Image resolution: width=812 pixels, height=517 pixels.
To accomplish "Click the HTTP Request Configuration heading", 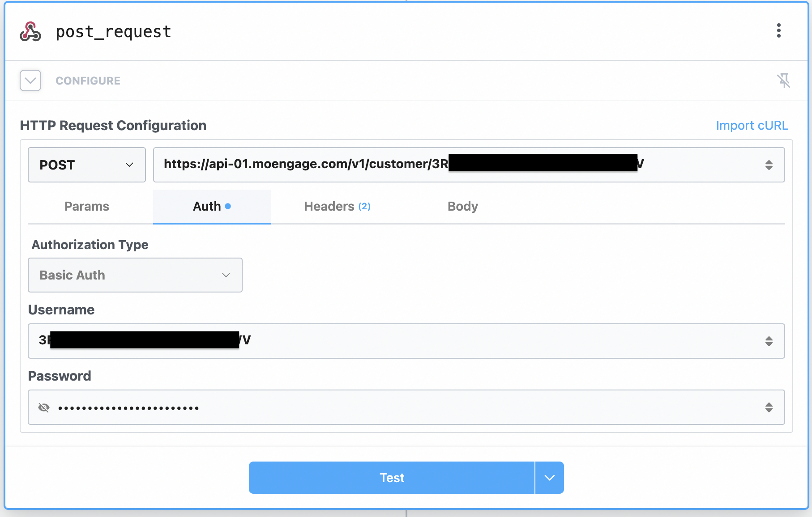I will [113, 125].
